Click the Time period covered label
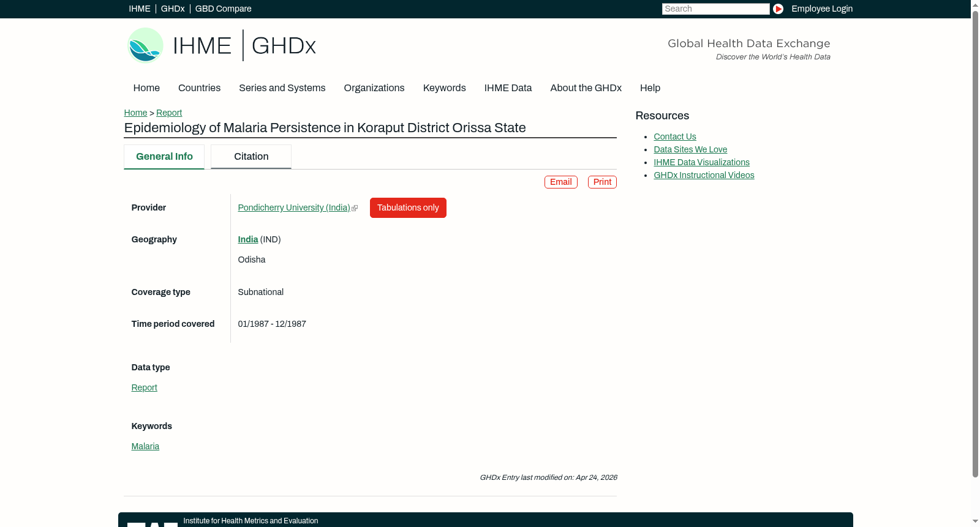 pos(173,324)
